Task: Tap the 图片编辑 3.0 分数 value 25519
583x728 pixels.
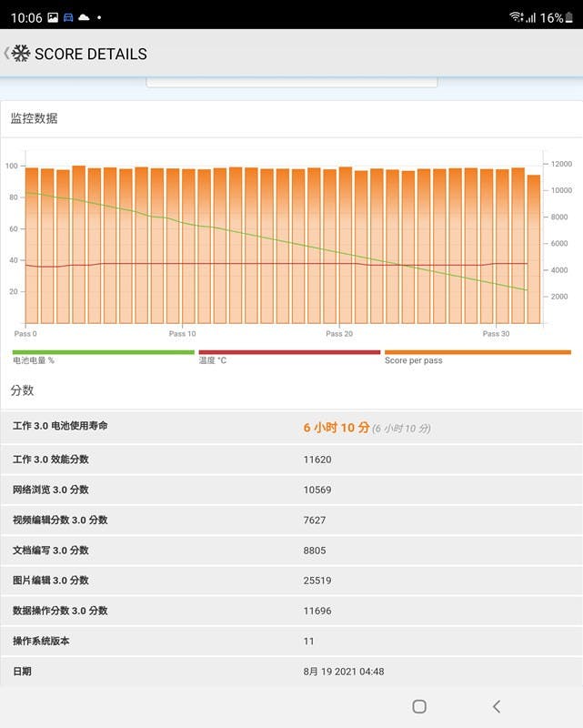Action: [317, 581]
